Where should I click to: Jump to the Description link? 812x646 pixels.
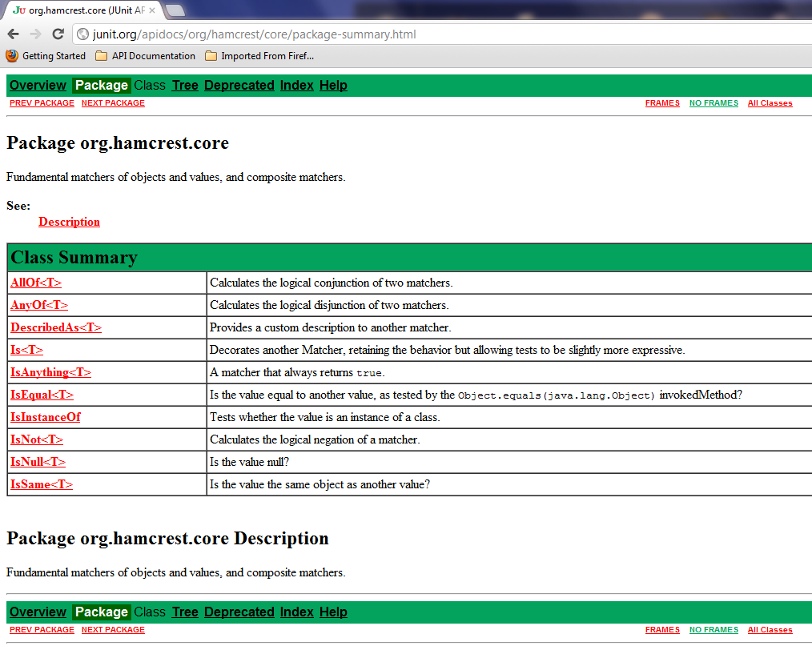point(70,222)
